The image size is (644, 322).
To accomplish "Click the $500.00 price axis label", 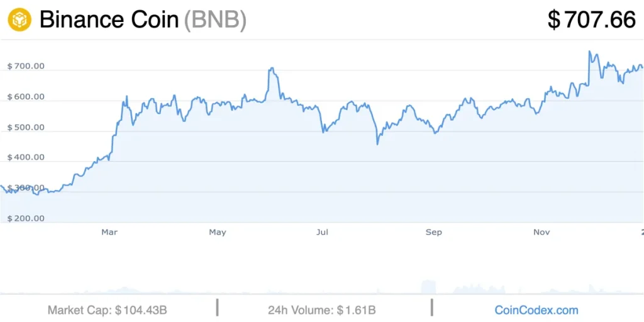I will [25, 127].
